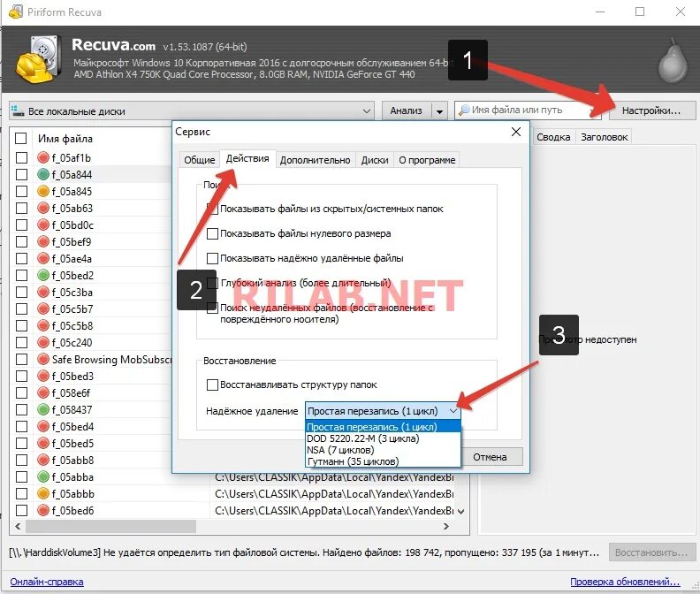700x594 pixels.
Task: Toggle the select-all checkbox beside Имя файла
Action: click(x=21, y=139)
